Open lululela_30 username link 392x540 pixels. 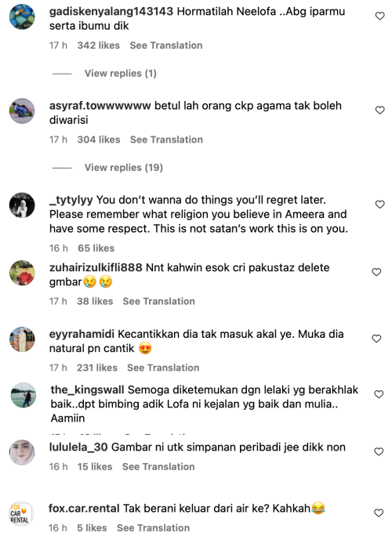click(x=78, y=448)
